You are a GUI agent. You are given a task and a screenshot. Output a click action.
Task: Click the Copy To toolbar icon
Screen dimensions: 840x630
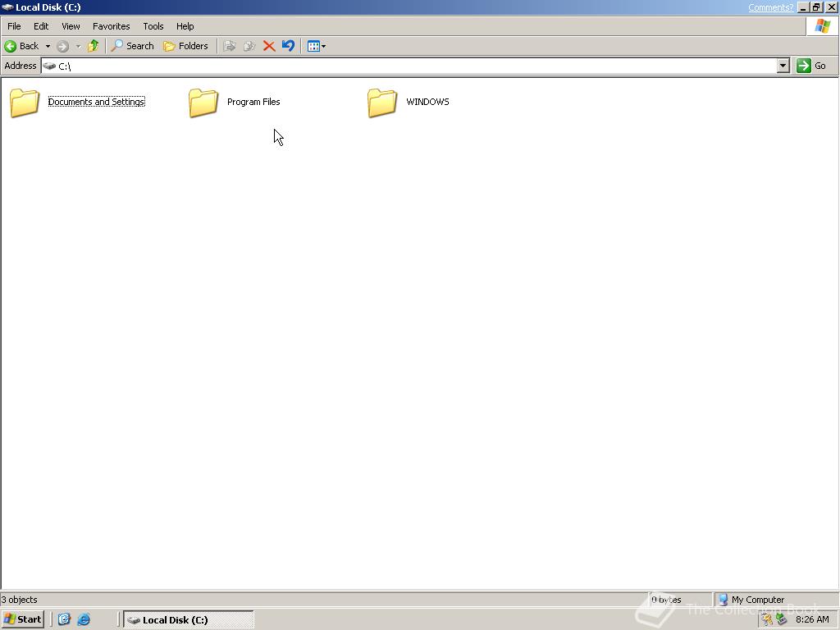[249, 46]
